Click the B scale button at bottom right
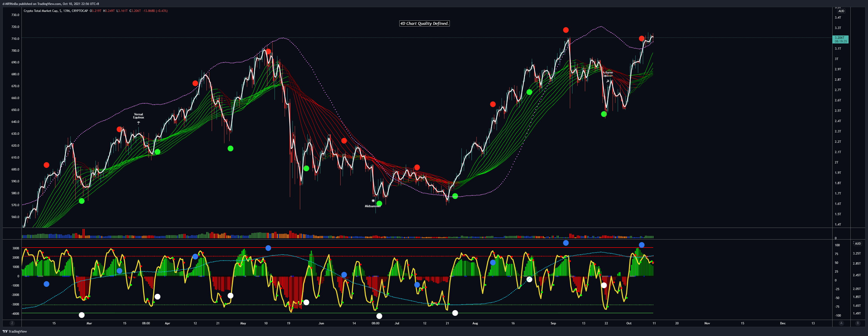Viewport: 868px width, 336px height. point(858,323)
